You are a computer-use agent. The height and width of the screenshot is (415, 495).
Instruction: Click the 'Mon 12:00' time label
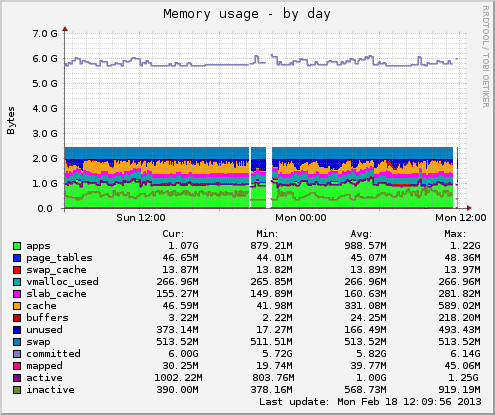coord(461,218)
